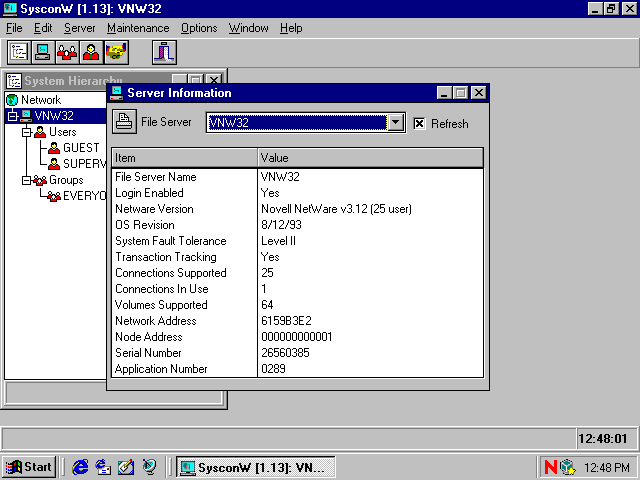This screenshot has height=480, width=640.
Task: Select the Netware Version row
Action: 297,209
